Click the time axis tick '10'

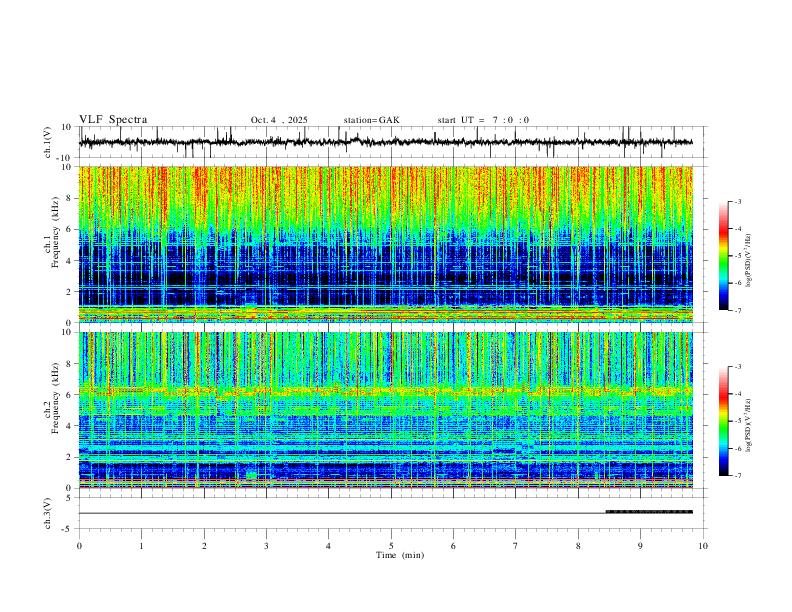[703, 546]
